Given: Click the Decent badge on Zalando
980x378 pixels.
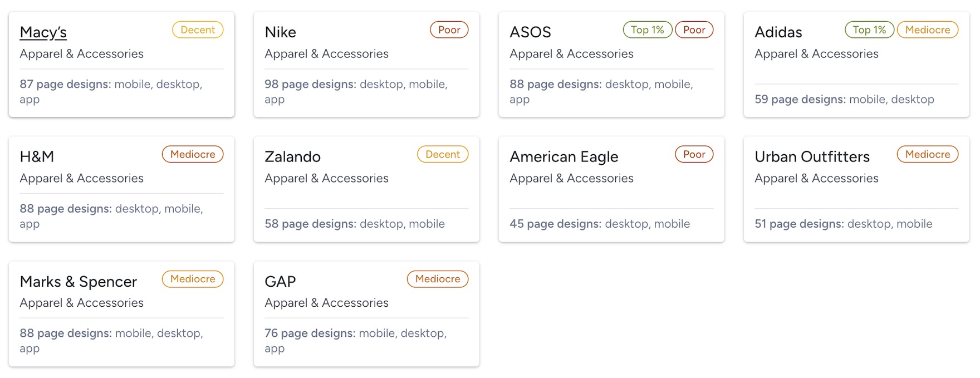Looking at the screenshot, I should (x=443, y=155).
